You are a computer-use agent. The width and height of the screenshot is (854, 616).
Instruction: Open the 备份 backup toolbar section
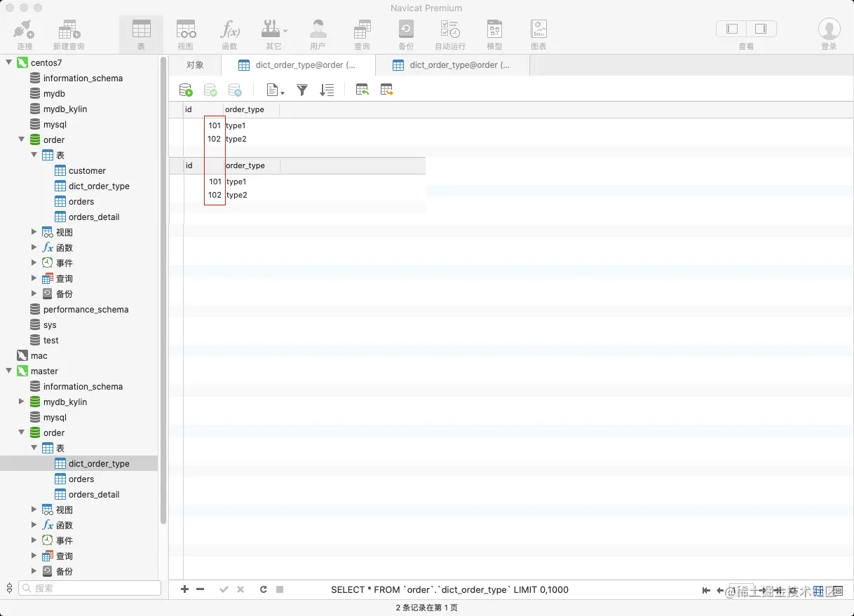406,34
